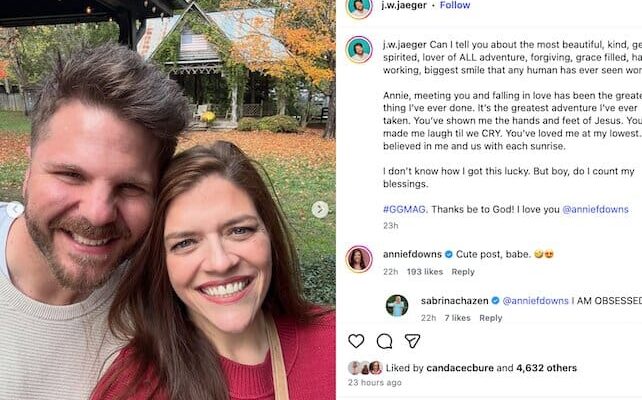Advance to the next photo in carousel
The width and height of the screenshot is (642, 400).
click(x=320, y=210)
